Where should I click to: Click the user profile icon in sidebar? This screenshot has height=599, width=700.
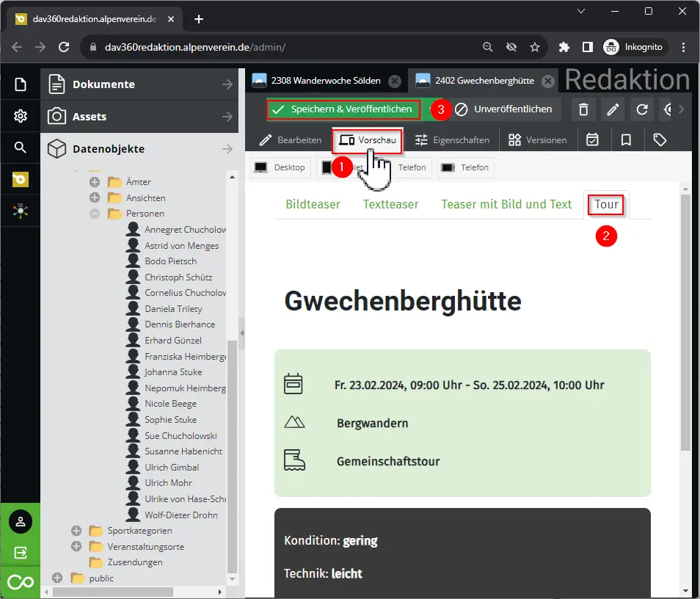coord(21,522)
